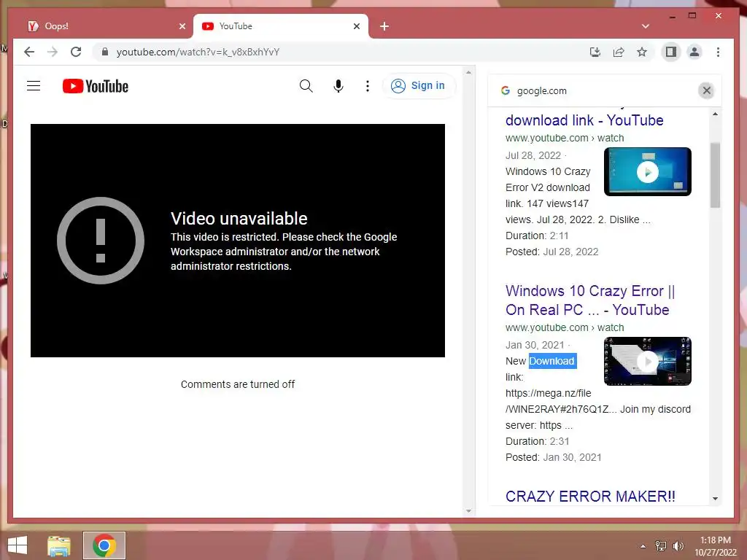Open the Chrome three-dot menu
747x560 pixels.
[x=718, y=52]
